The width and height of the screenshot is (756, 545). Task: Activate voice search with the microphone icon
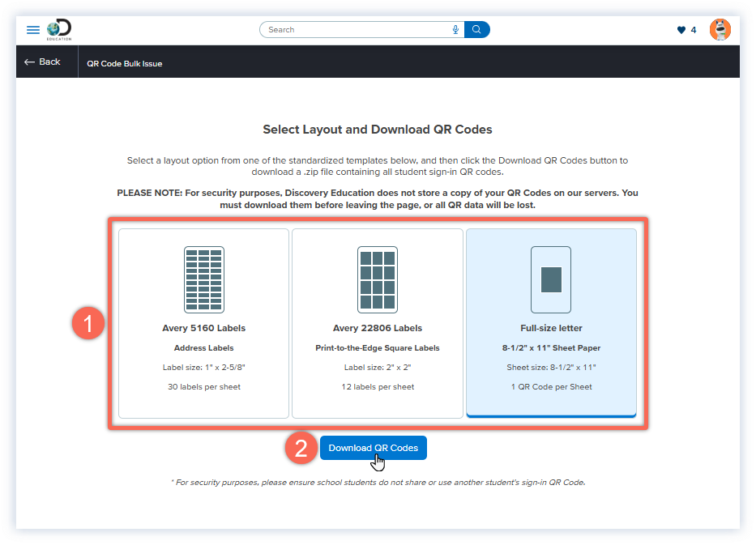tap(455, 29)
